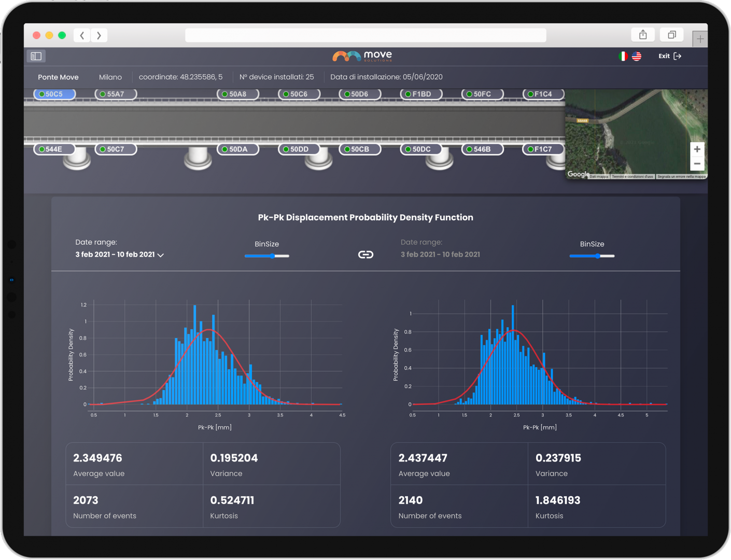Switch language to US English flag
Screen dimensions: 731x560
point(637,56)
